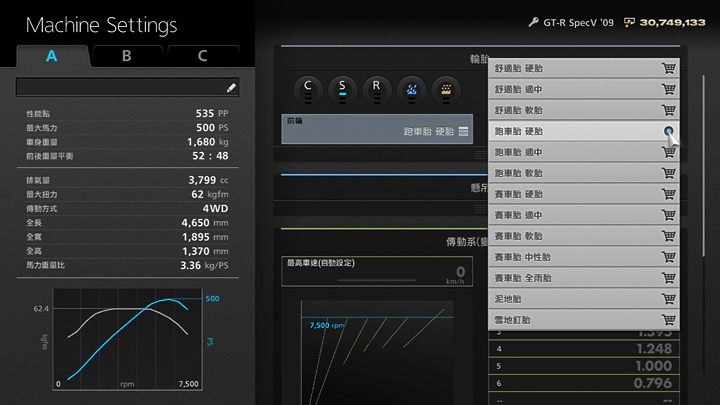Open the front tire 跑車胎 硬胎 dropdown
The height and width of the screenshot is (405, 720).
pos(377,129)
